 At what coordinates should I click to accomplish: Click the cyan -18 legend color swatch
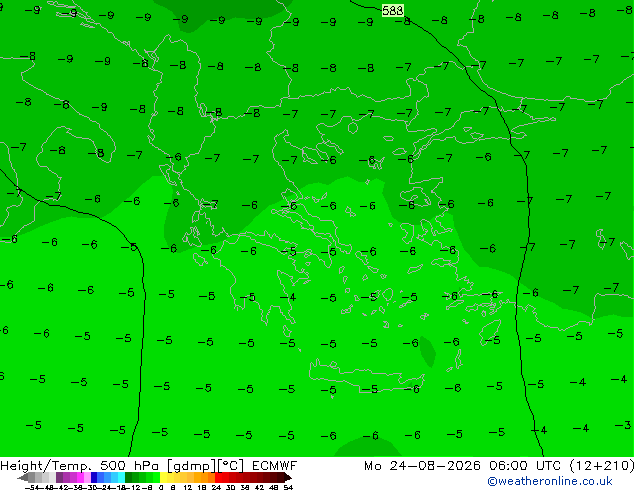coord(121,477)
